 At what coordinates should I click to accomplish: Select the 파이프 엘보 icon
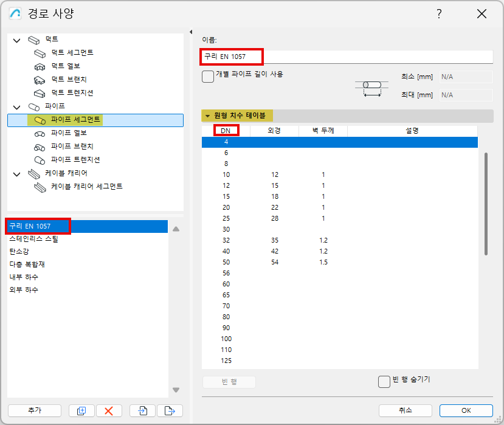tap(40, 134)
